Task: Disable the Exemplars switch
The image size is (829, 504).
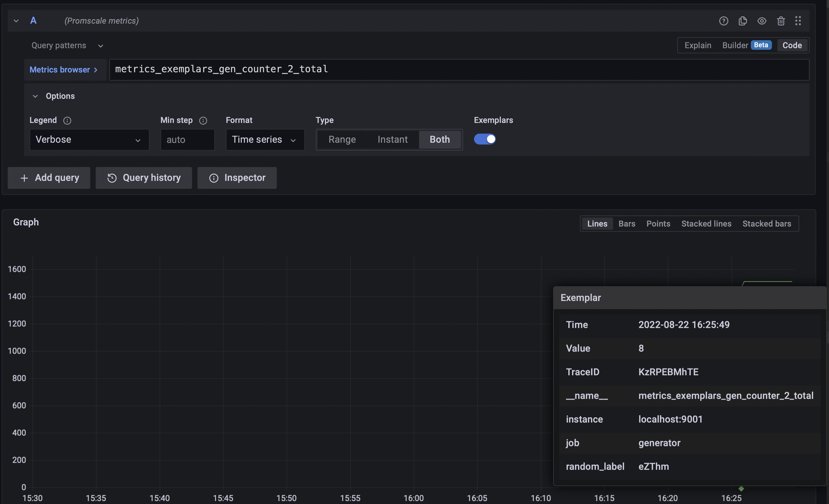Action: click(484, 139)
